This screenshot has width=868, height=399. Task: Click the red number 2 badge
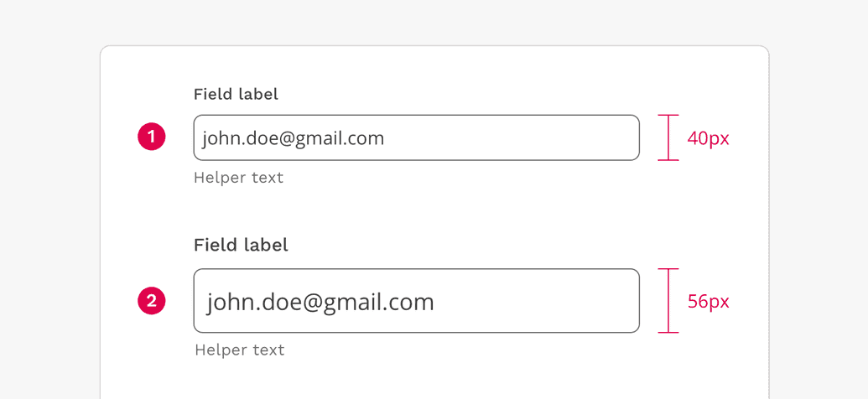[152, 301]
